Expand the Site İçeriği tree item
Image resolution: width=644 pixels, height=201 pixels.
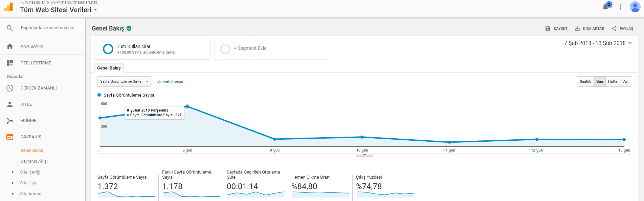pos(13,172)
